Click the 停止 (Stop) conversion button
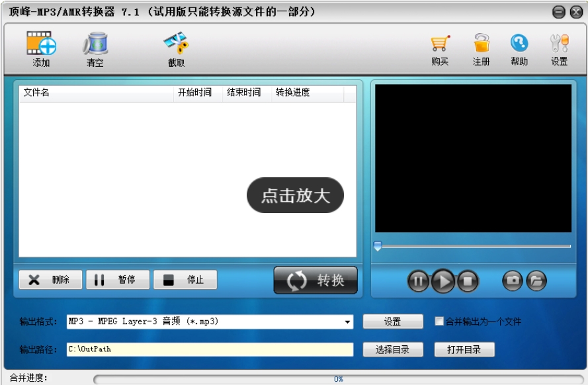588x385 pixels. (185, 280)
